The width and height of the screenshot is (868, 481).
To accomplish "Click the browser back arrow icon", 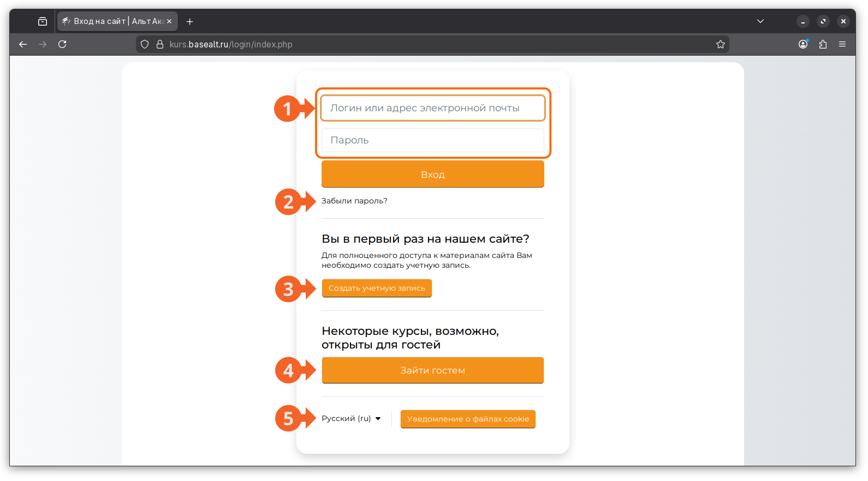I will point(23,44).
